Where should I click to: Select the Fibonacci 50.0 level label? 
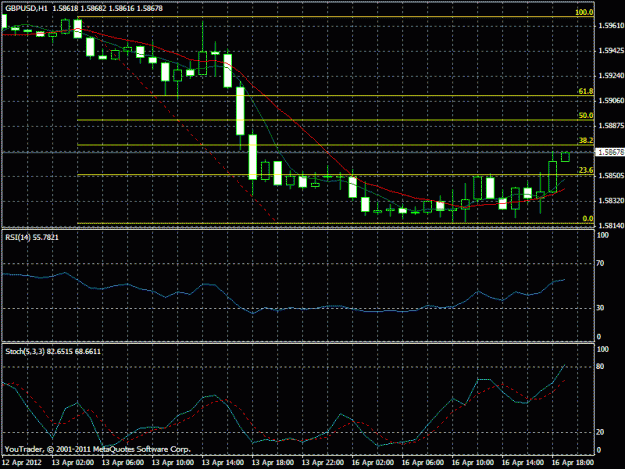coord(586,116)
